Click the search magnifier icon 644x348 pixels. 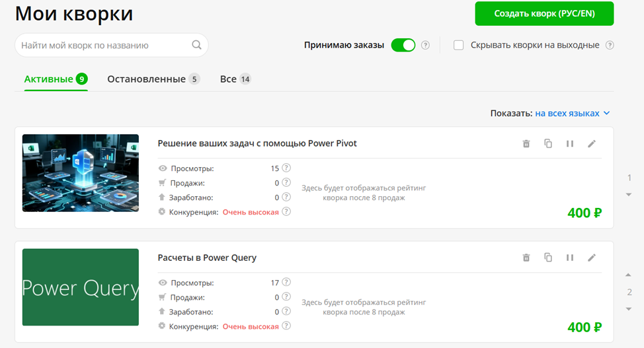click(196, 46)
